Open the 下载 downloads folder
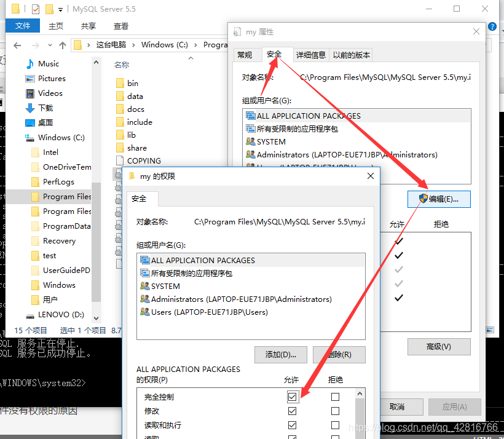This screenshot has height=439, width=504. 39,108
